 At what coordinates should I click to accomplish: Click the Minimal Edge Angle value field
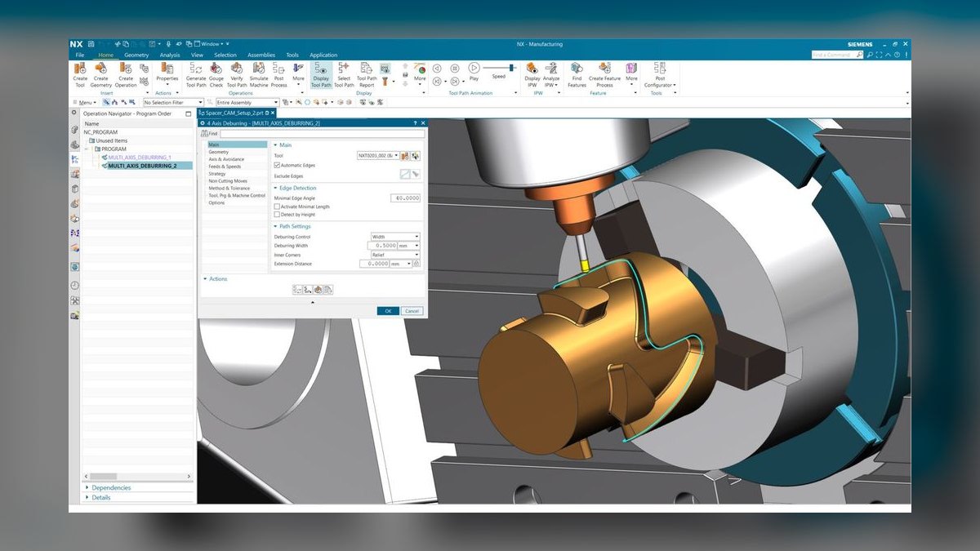click(x=406, y=198)
